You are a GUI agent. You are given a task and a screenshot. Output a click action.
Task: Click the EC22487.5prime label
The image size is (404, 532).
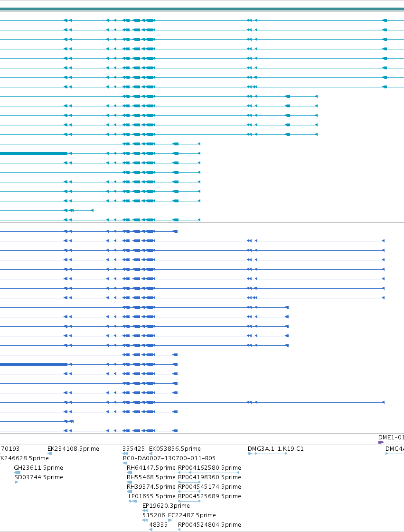(x=192, y=515)
